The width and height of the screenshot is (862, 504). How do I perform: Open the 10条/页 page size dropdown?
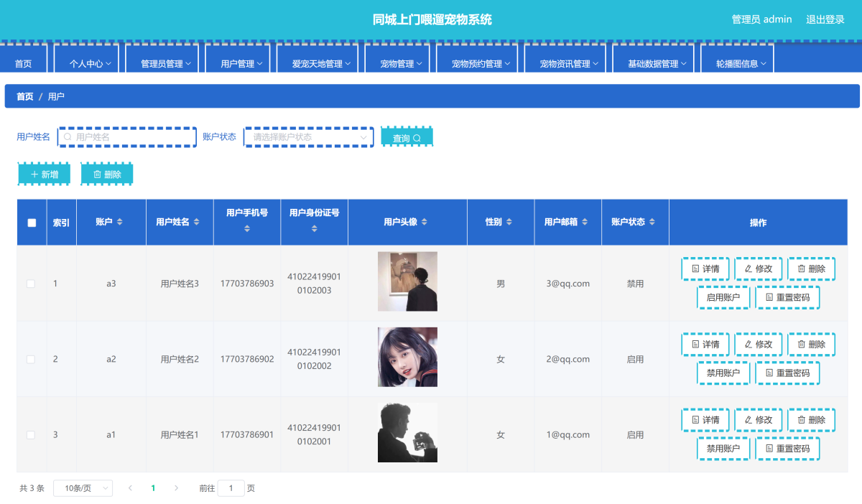tap(83, 488)
